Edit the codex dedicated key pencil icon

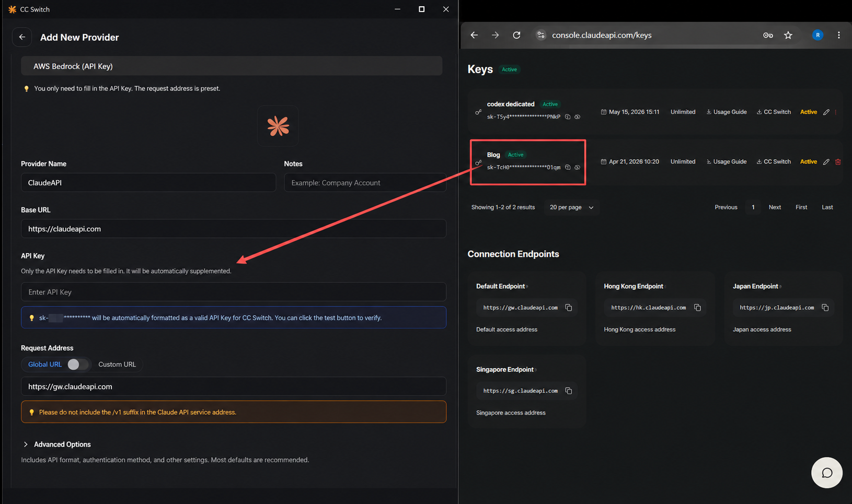826,112
